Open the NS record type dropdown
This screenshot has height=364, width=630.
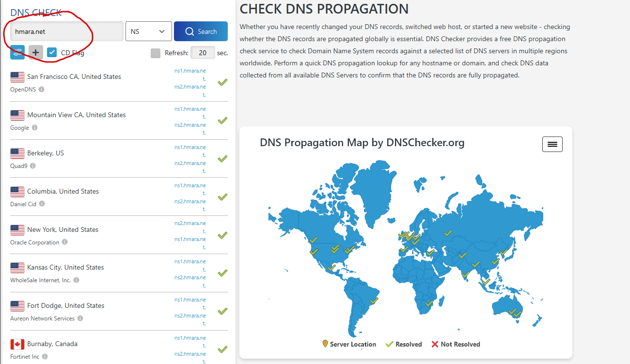149,31
